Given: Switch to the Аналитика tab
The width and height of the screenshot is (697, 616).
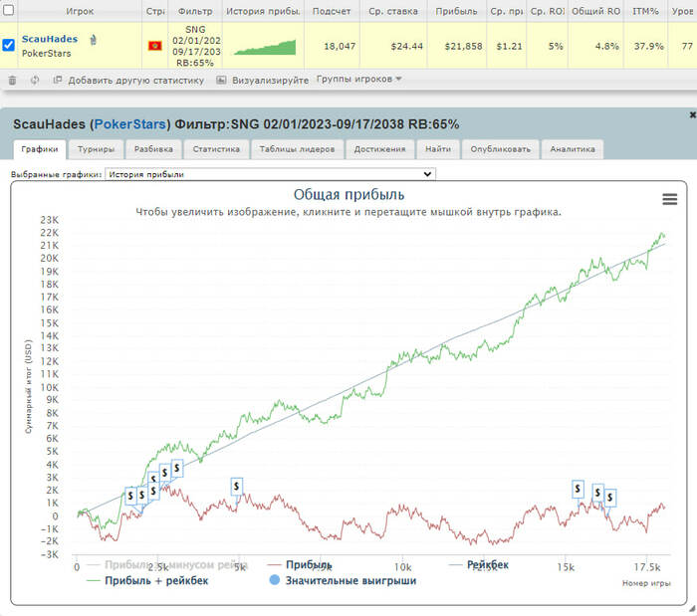Looking at the screenshot, I should [573, 149].
